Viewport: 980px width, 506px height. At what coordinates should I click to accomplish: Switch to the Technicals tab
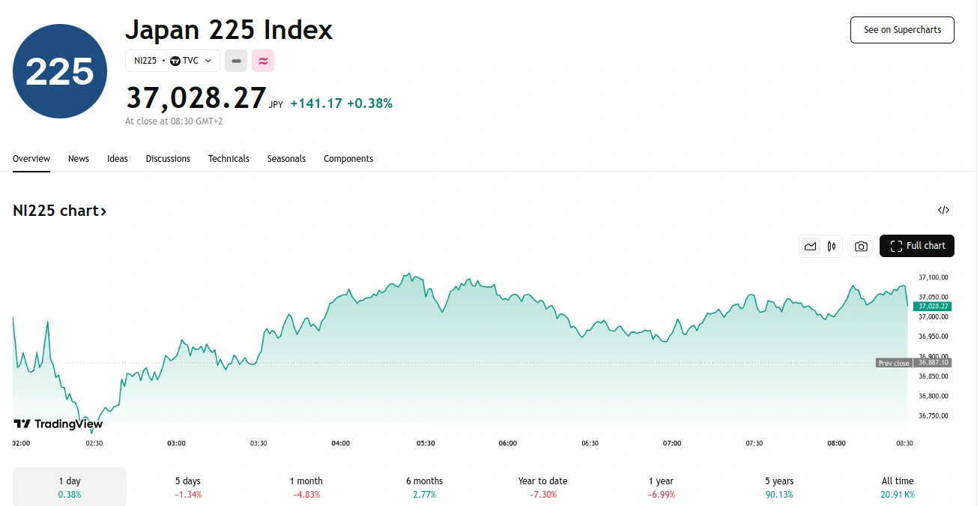point(229,158)
